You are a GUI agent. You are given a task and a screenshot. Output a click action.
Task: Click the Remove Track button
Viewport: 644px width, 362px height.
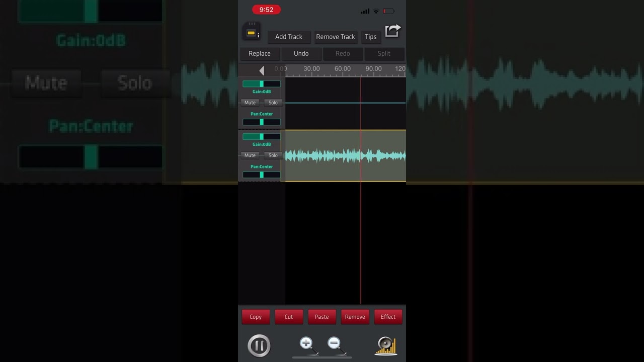(x=336, y=37)
